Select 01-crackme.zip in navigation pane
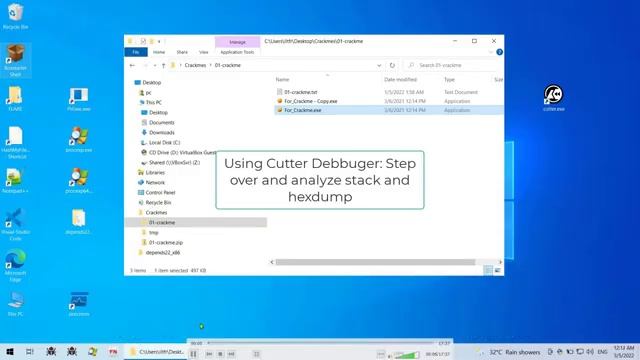The height and width of the screenshot is (360, 640). click(x=165, y=242)
